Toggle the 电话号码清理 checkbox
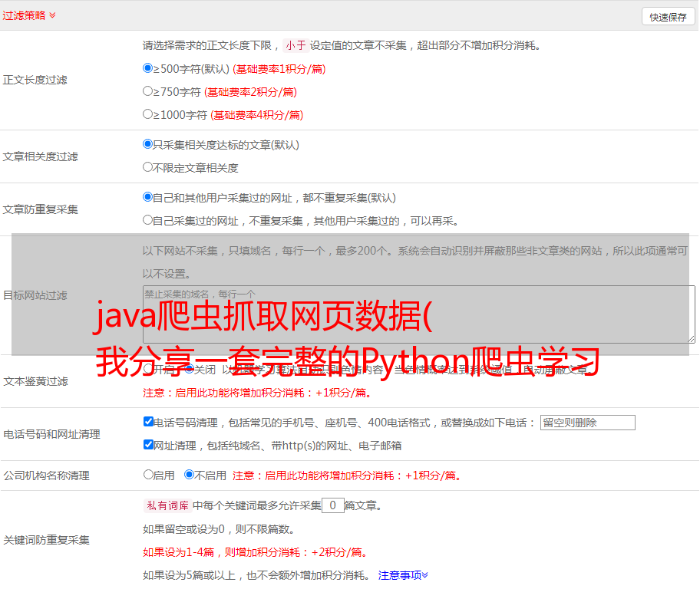 pyautogui.click(x=149, y=422)
